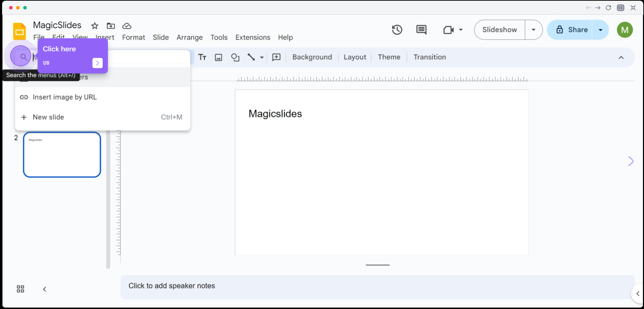Open version history clock icon

[x=397, y=30]
